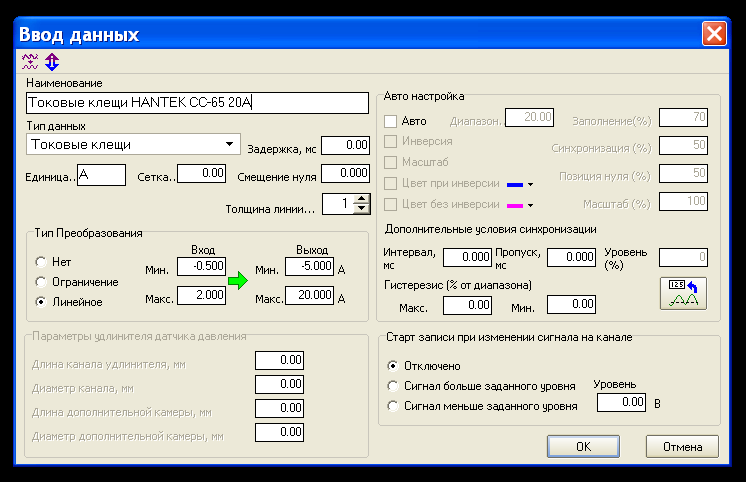
Task: Toggle the Цвет без инверсии checkbox
Action: (x=391, y=205)
